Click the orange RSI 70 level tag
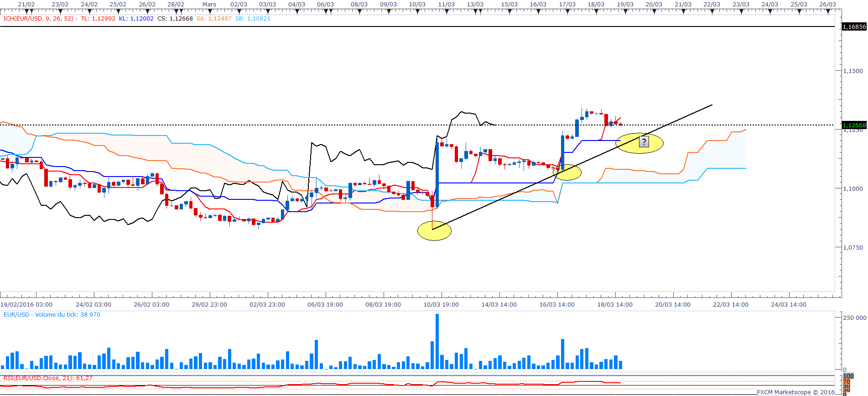Image resolution: width=868 pixels, height=396 pixels. 846,382
